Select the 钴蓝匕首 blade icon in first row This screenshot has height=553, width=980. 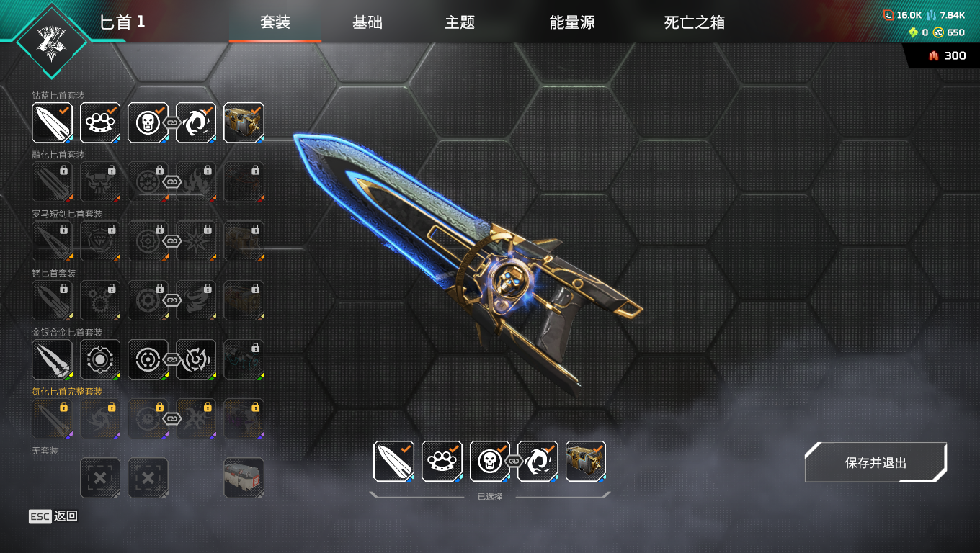click(53, 122)
